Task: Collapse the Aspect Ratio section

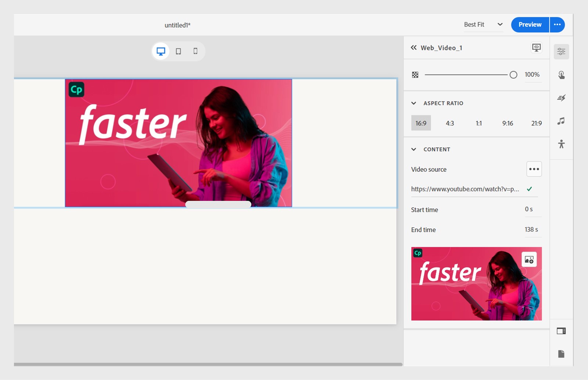Action: [x=414, y=103]
